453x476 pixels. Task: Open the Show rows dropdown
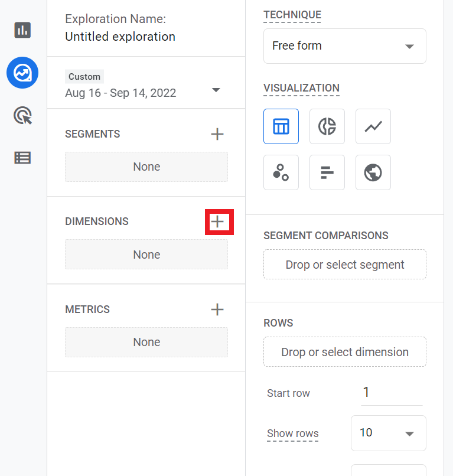[x=388, y=433]
